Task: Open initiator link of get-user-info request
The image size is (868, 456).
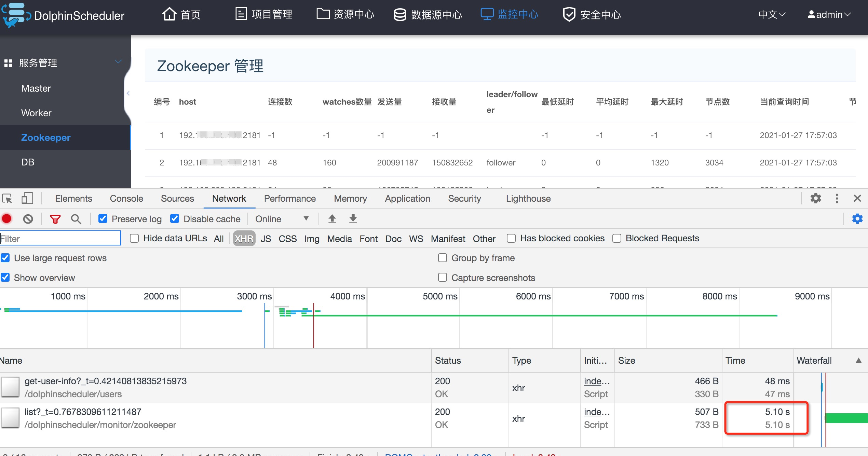Action: (x=597, y=381)
